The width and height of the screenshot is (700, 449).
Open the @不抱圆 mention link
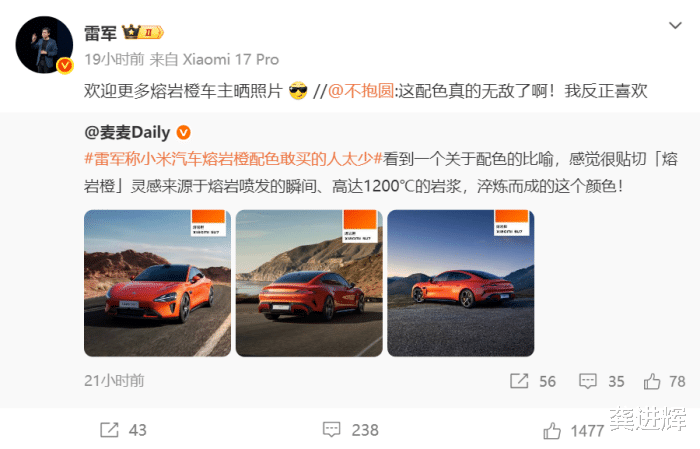[x=361, y=91]
